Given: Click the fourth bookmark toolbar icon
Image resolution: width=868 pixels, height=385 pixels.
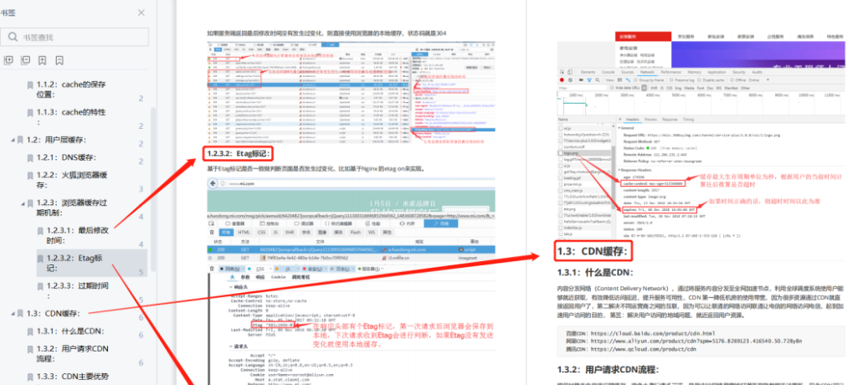Looking at the screenshot, I should coord(59,60).
